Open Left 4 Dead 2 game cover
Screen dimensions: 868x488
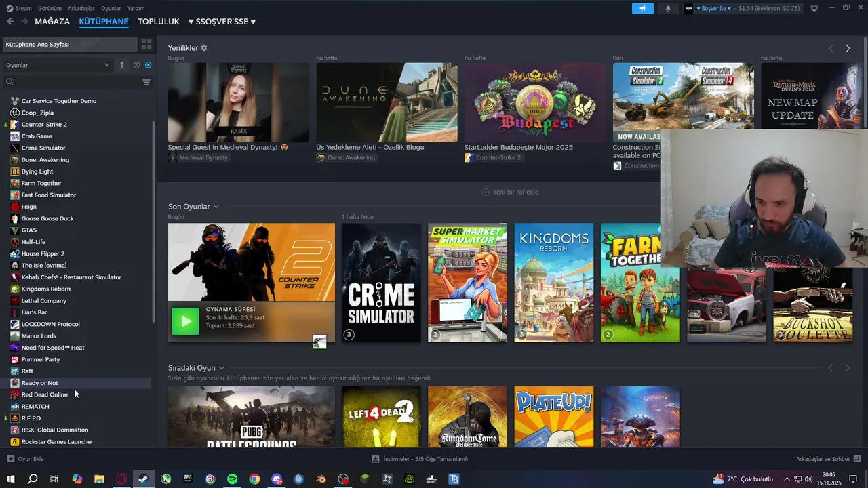pyautogui.click(x=381, y=417)
